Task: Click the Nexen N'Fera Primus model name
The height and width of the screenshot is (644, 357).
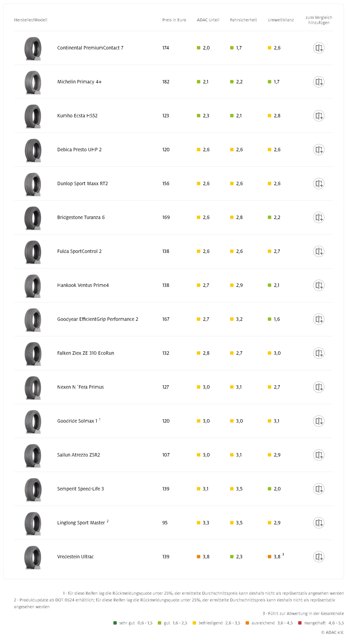Action: tap(80, 387)
